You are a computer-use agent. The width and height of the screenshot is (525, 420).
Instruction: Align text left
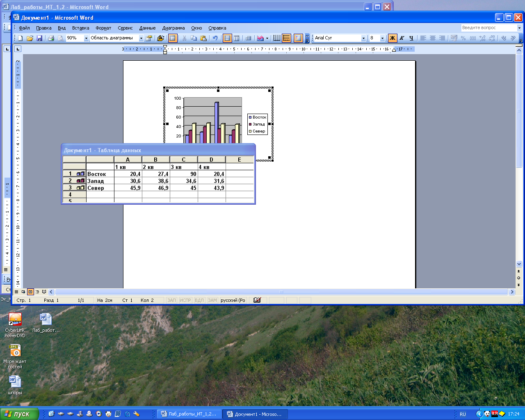(423, 38)
